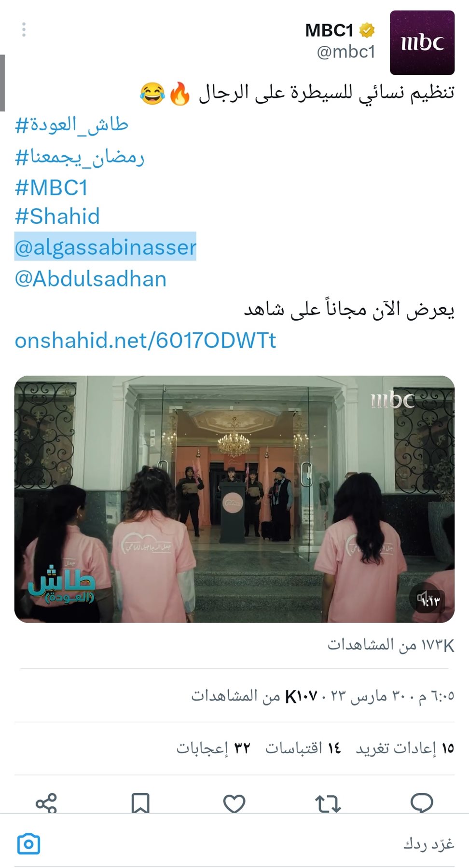Like the tweet with the heart icon
The image size is (469, 868).
[234, 804]
